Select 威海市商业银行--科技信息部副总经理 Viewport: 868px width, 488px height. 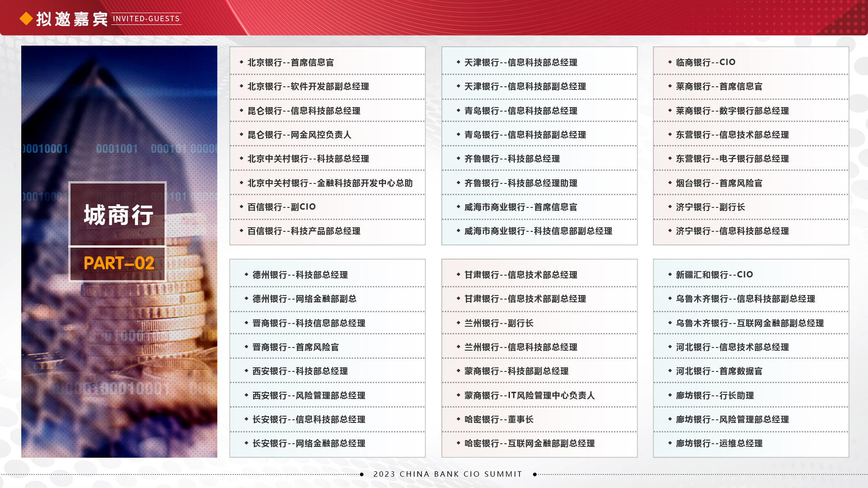click(x=538, y=231)
